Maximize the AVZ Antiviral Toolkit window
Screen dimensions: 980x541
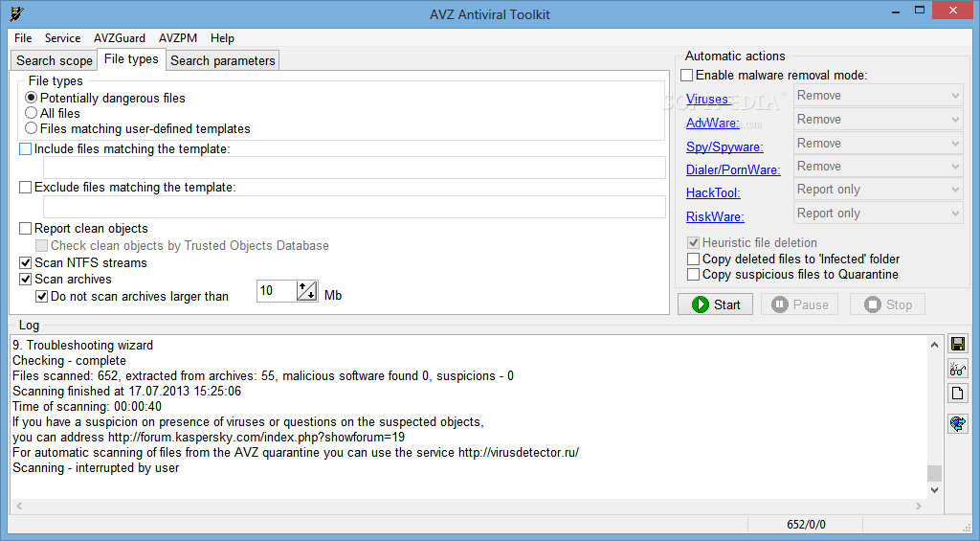pyautogui.click(x=920, y=11)
